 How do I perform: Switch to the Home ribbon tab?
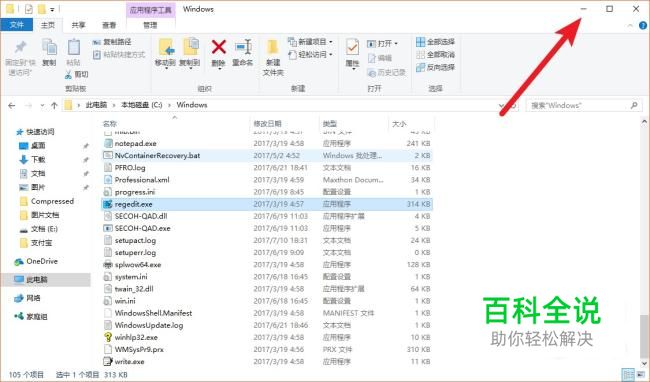pos(48,25)
